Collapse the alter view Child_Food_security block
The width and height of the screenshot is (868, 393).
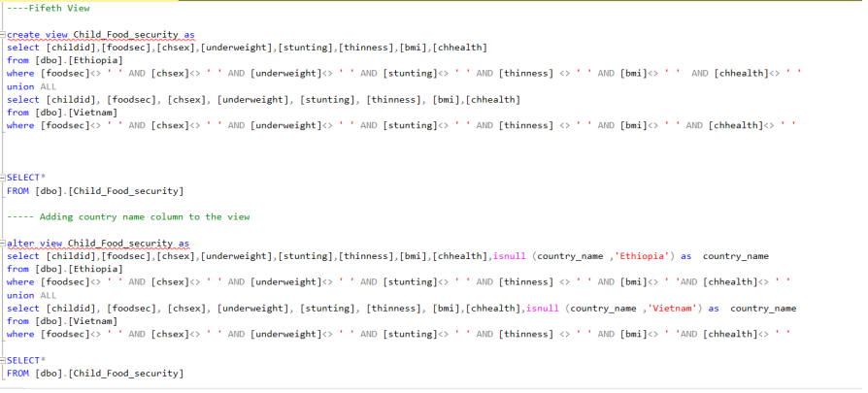[3, 244]
